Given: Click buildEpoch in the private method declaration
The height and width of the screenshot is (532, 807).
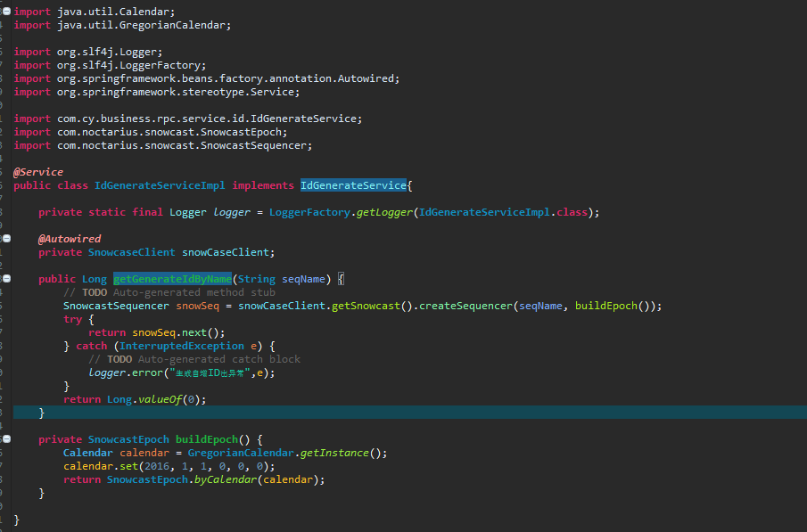Looking at the screenshot, I should [x=206, y=439].
